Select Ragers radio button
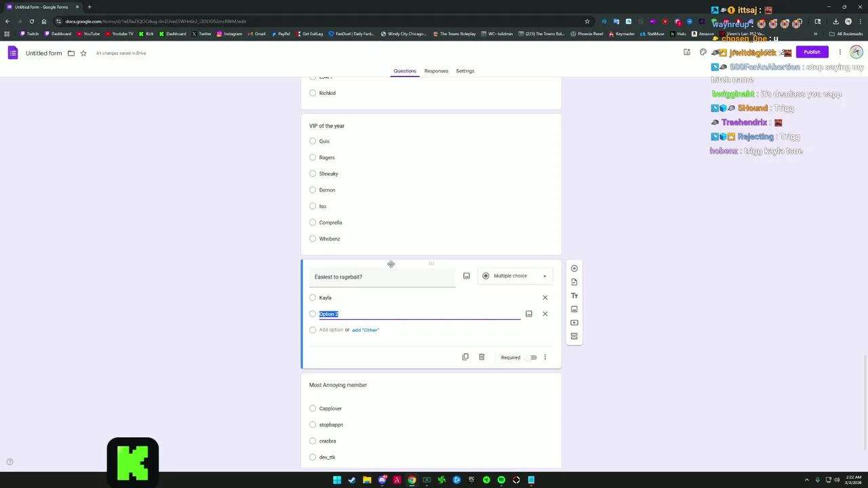This screenshot has height=488, width=868. point(313,157)
